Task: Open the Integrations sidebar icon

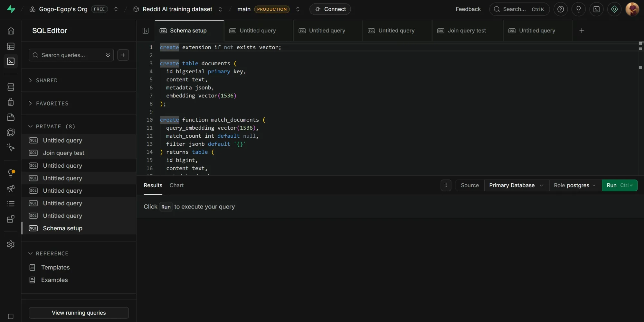Action: tap(11, 219)
